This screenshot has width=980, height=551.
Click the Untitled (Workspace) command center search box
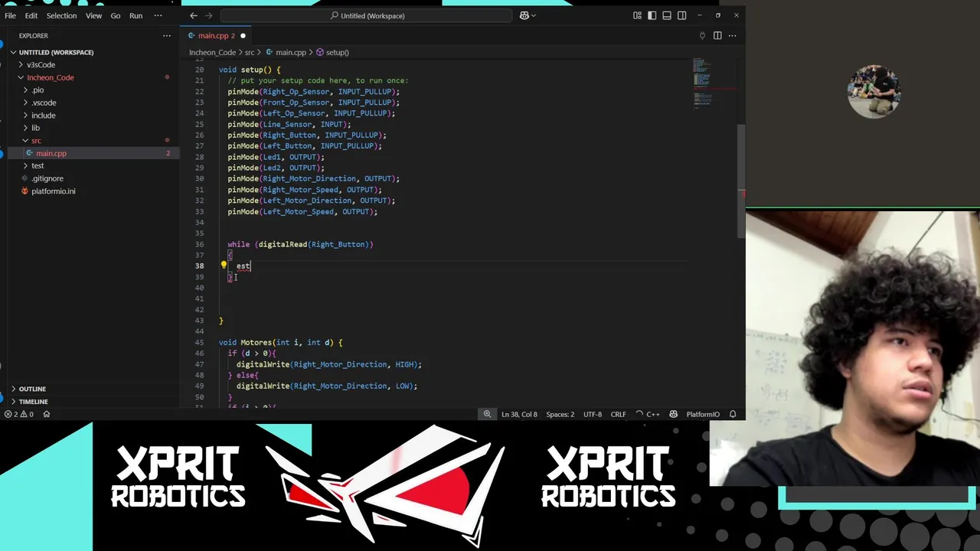point(367,15)
